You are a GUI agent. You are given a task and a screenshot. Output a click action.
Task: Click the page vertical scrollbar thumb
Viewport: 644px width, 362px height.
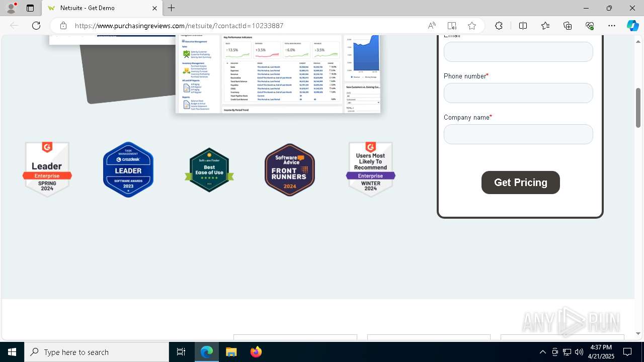[x=638, y=108]
